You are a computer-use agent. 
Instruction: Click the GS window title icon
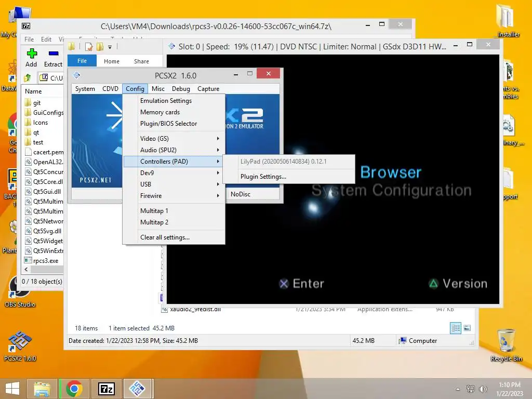coord(172,46)
